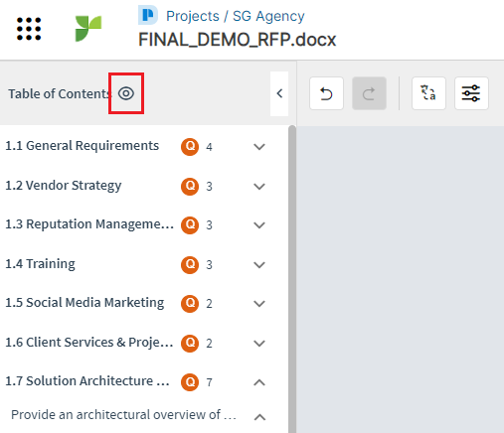Collapse the Table of Contents side panel
The image size is (504, 433).
point(279,93)
